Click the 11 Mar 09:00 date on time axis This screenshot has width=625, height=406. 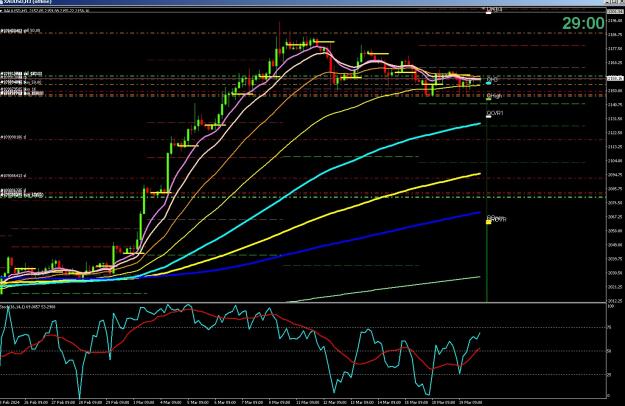307,402
